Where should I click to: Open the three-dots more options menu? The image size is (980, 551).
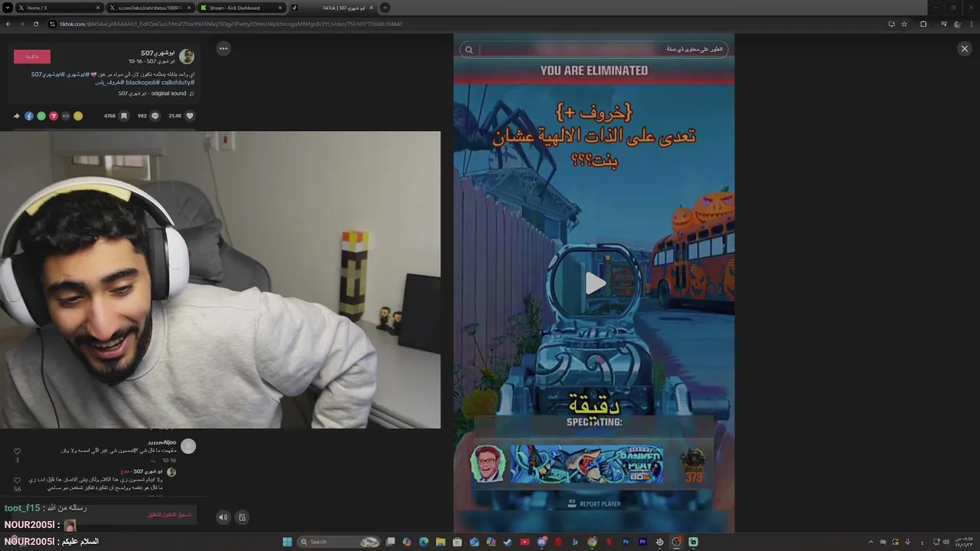[223, 48]
